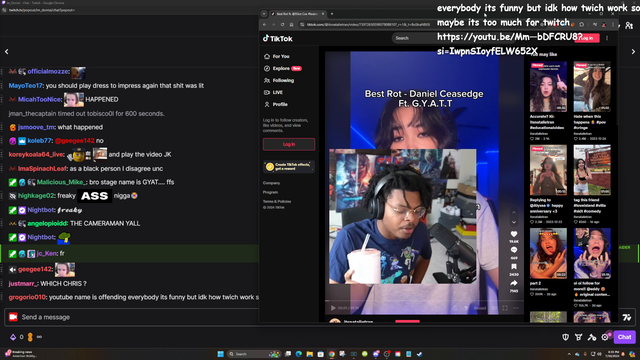The width and height of the screenshot is (640, 360).
Task: Click the TikTok logo
Action: [x=278, y=38]
